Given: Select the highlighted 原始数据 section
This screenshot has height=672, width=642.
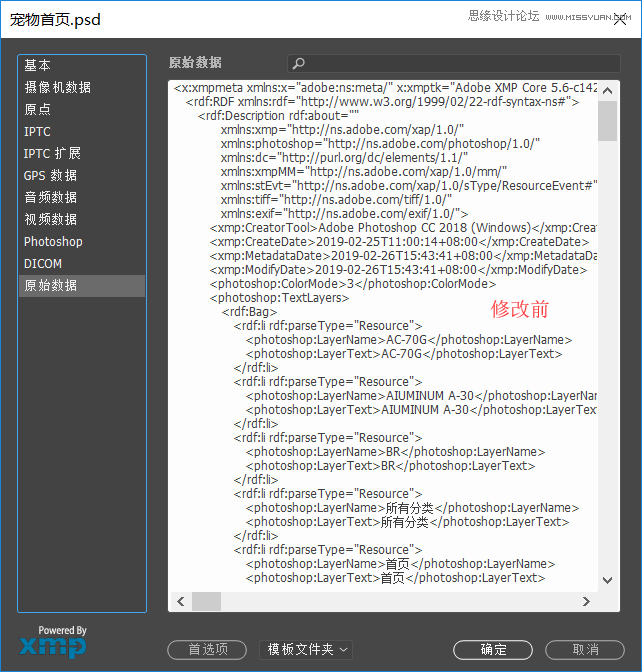Looking at the screenshot, I should (x=81, y=286).
